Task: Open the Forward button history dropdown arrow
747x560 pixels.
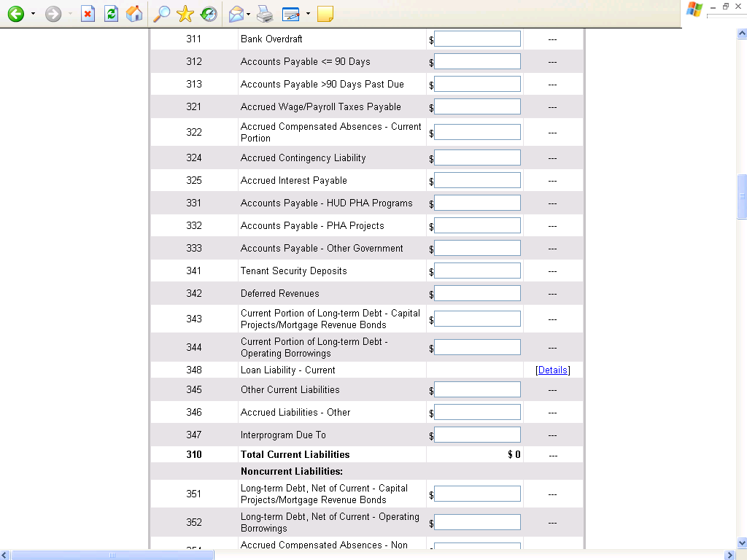Action: click(x=71, y=14)
